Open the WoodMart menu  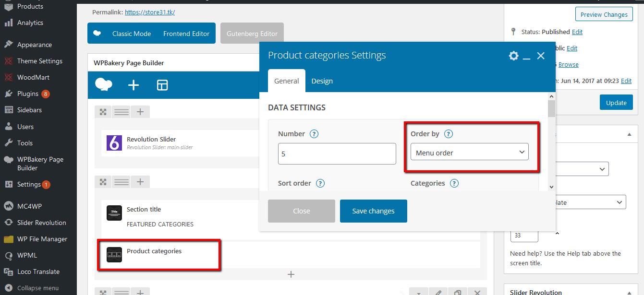(x=33, y=77)
